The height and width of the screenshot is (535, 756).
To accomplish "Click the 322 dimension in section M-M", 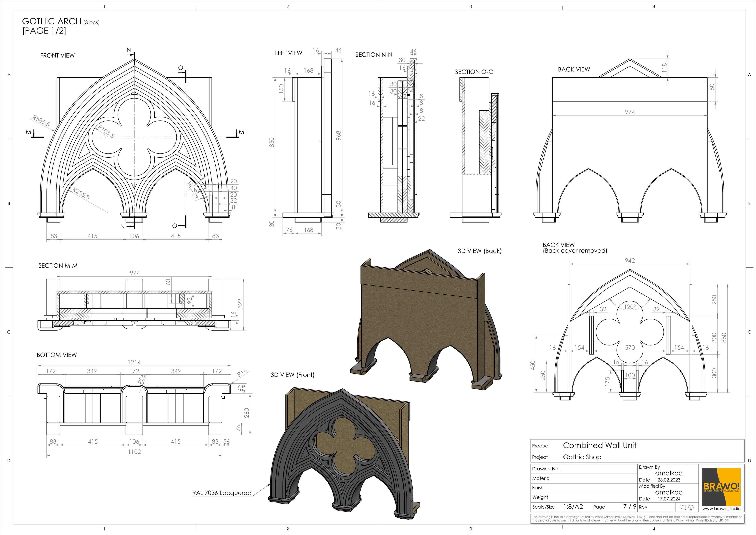I will click(240, 304).
